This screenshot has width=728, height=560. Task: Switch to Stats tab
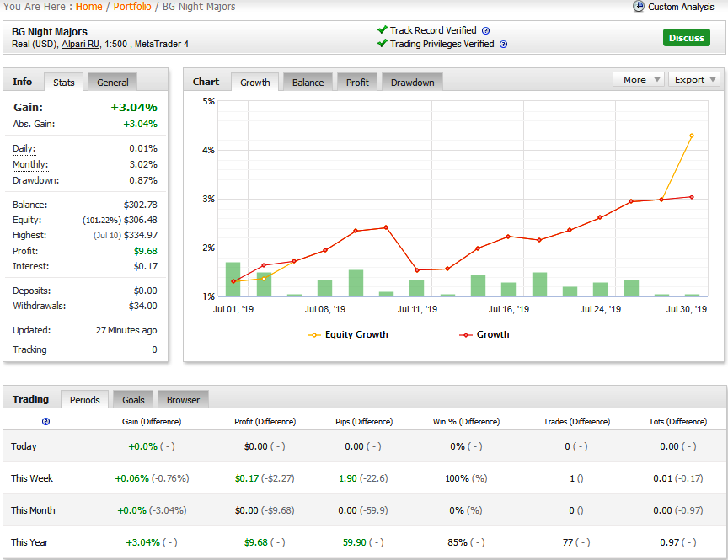[x=63, y=83]
